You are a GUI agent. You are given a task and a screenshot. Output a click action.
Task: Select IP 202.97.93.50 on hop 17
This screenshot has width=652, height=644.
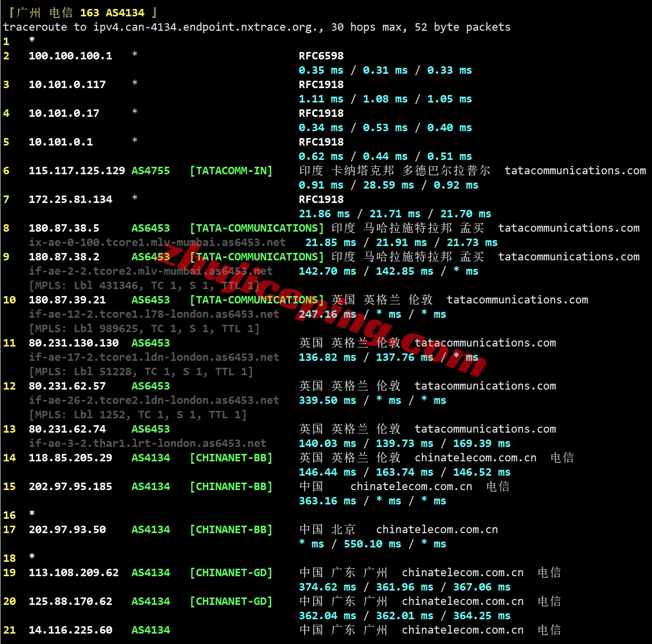67,530
